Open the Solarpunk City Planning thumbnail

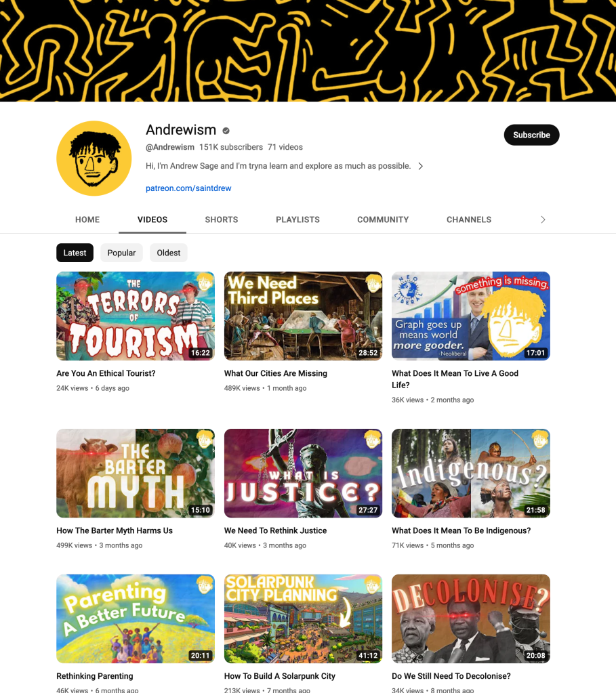click(303, 618)
